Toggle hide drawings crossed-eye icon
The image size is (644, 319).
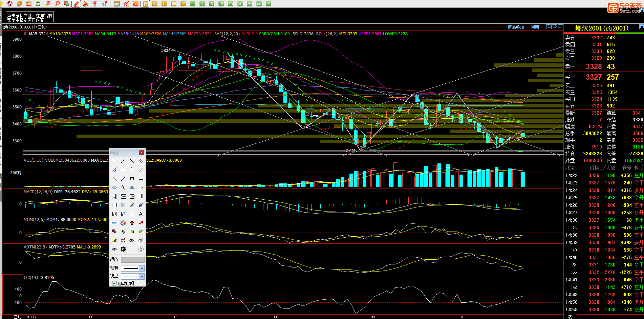click(132, 240)
